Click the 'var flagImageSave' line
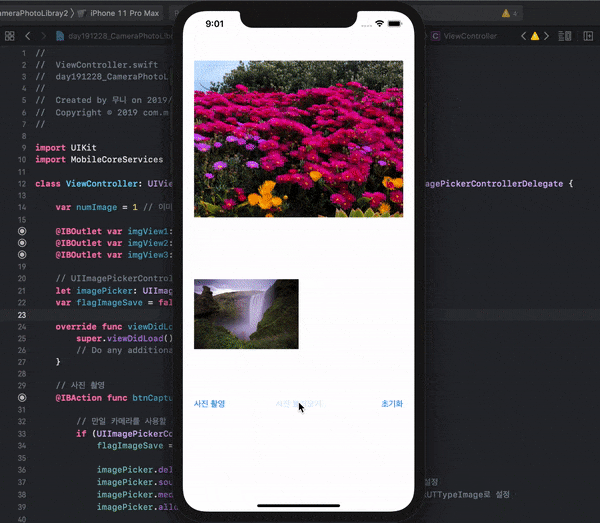 (x=114, y=303)
